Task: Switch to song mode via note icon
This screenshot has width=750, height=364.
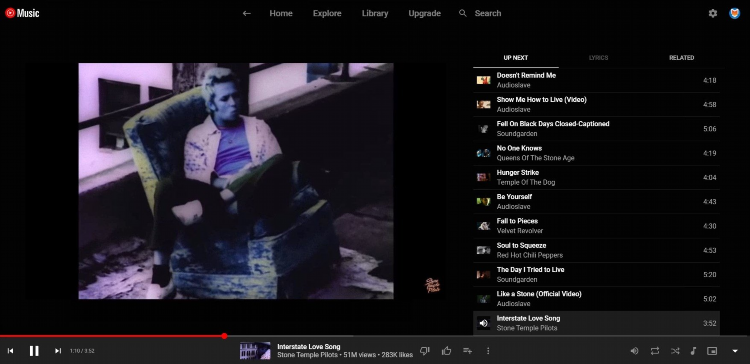Action: click(693, 351)
